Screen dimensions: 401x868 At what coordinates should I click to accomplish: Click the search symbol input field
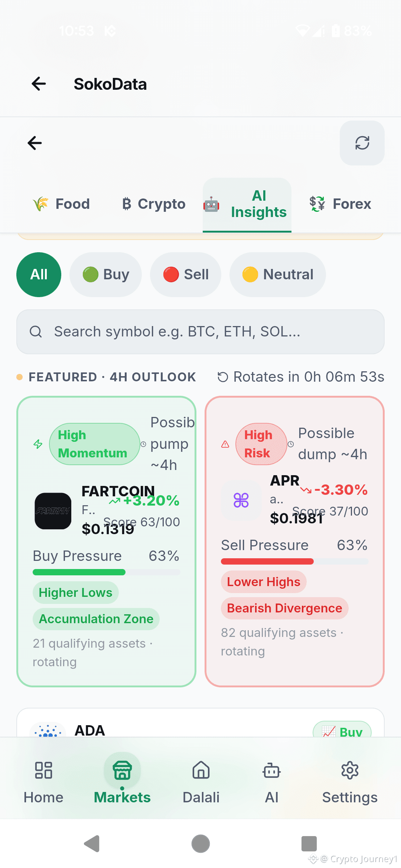(x=200, y=332)
